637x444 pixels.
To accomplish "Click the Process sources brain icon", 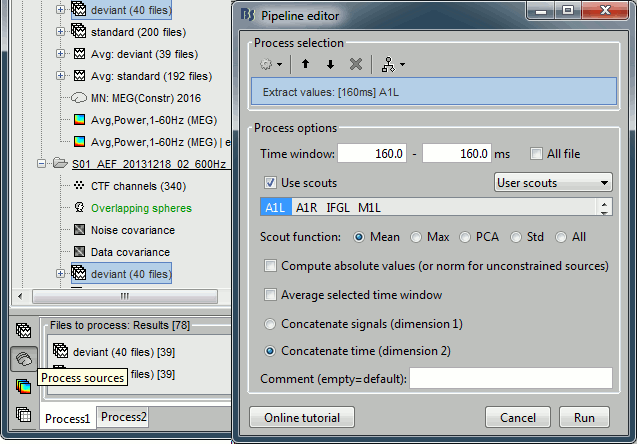I will point(23,358).
